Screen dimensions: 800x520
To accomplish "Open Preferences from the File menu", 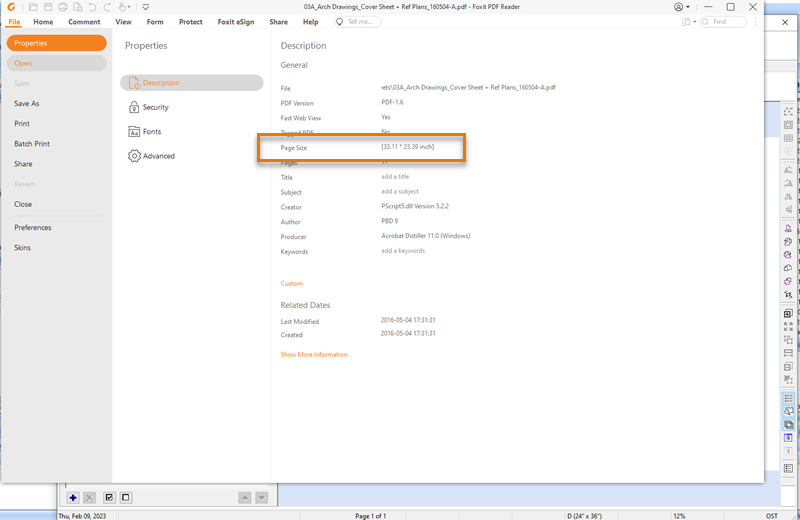I will pyautogui.click(x=33, y=228).
